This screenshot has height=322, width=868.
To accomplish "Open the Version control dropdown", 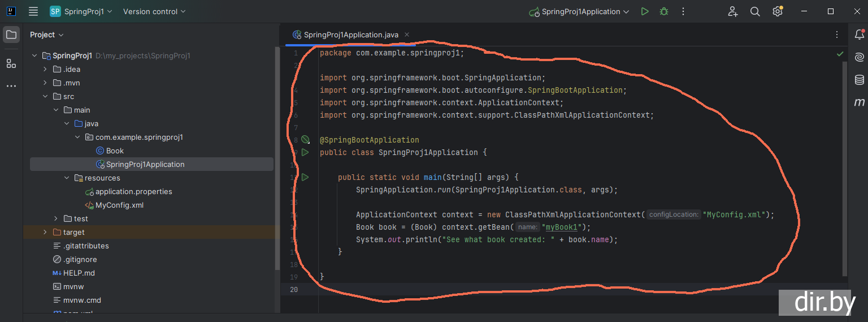I will (154, 11).
